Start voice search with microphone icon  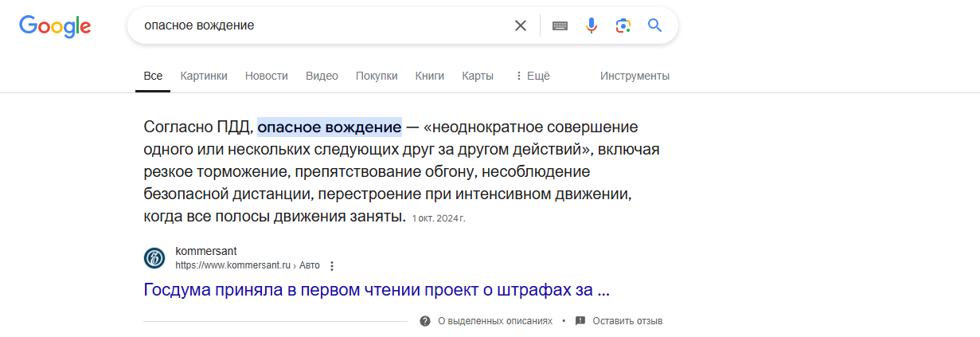[x=591, y=25]
